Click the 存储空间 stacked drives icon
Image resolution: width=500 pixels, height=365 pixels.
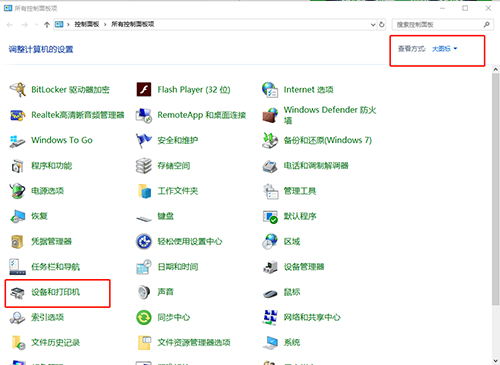point(144,166)
